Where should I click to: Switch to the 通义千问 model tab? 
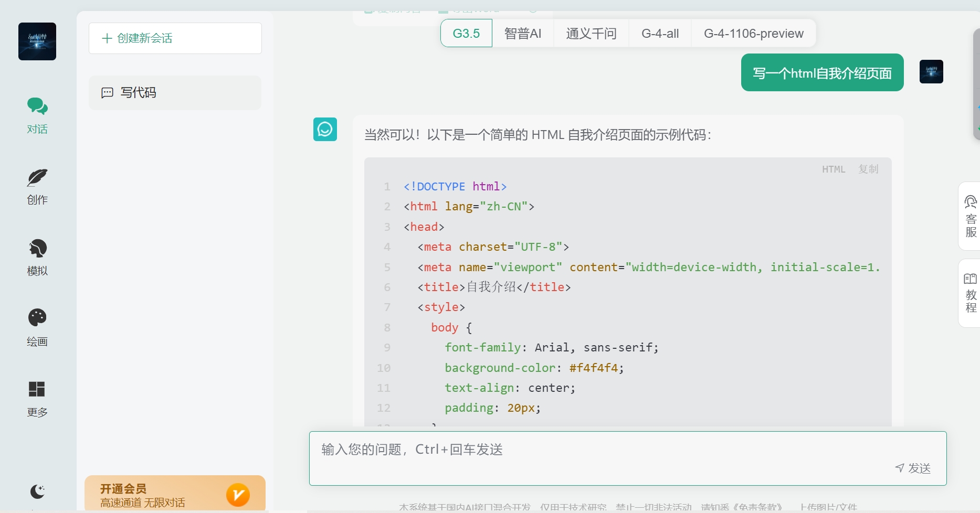pos(591,33)
